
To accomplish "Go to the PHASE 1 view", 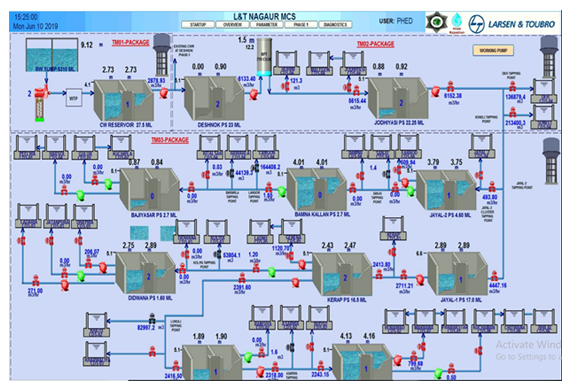I will [301, 24].
